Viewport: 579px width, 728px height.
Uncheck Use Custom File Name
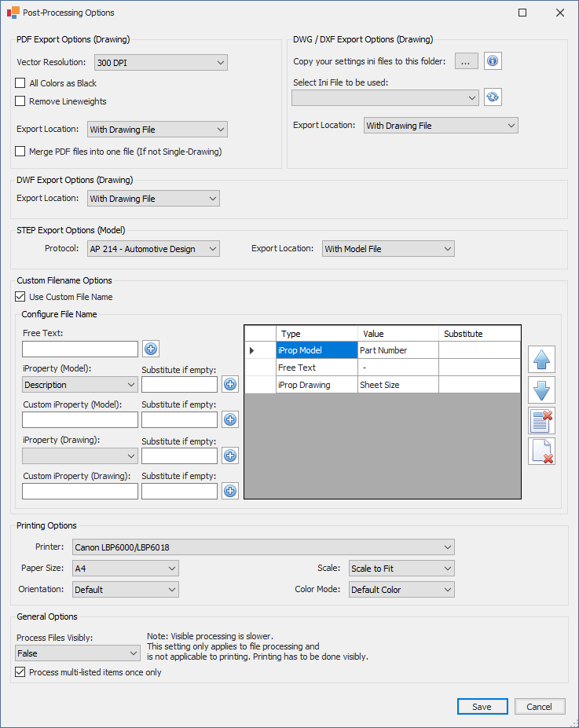[20, 297]
